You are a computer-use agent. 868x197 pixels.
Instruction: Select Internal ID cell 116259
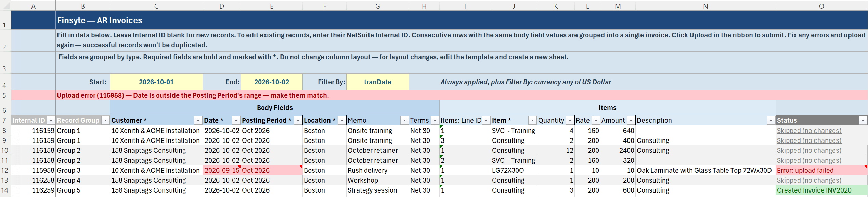point(33,190)
